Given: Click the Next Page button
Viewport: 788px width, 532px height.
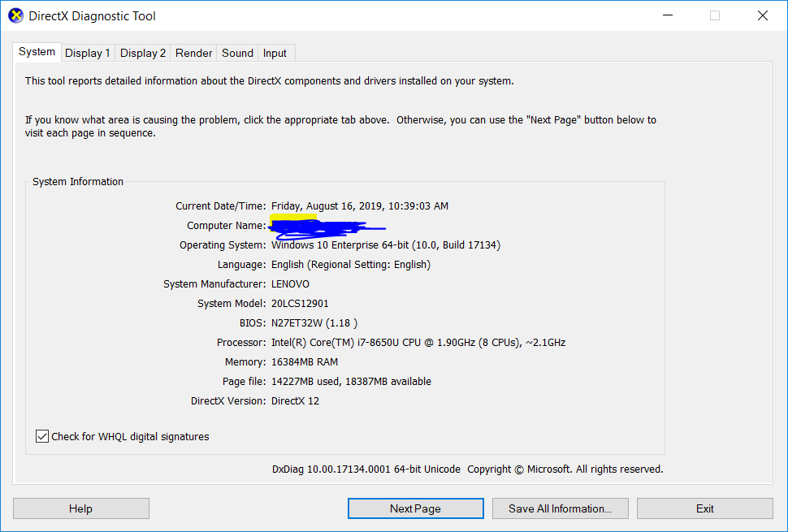Looking at the screenshot, I should [416, 508].
